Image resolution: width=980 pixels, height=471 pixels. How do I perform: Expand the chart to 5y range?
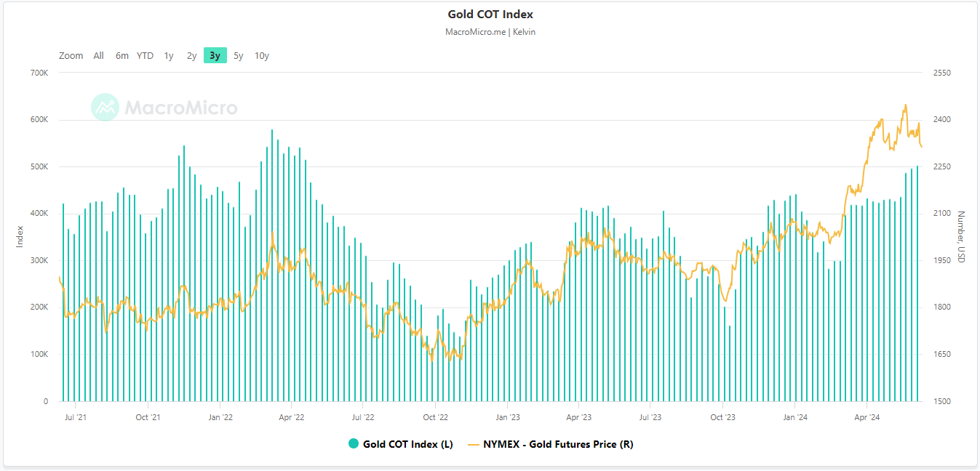[239, 56]
